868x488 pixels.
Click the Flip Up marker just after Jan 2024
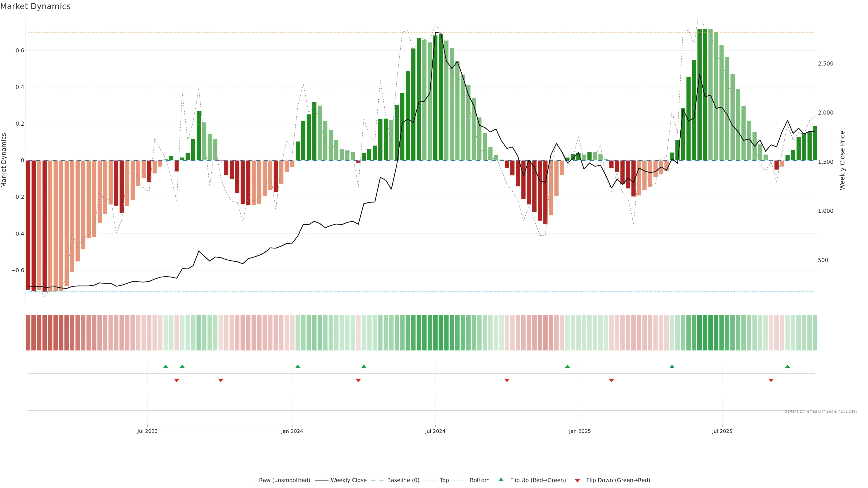click(x=297, y=366)
